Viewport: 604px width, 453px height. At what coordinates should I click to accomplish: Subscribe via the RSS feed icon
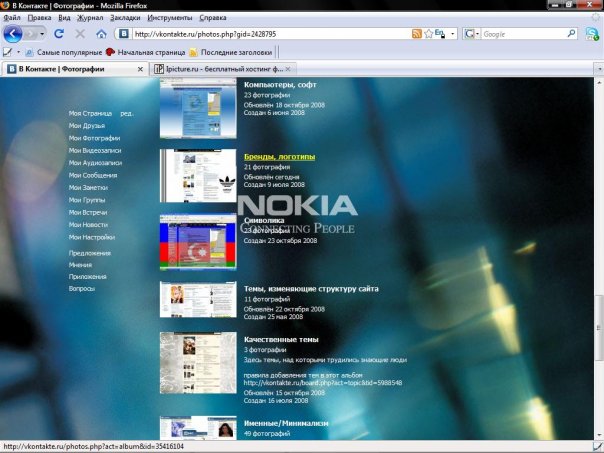point(417,34)
